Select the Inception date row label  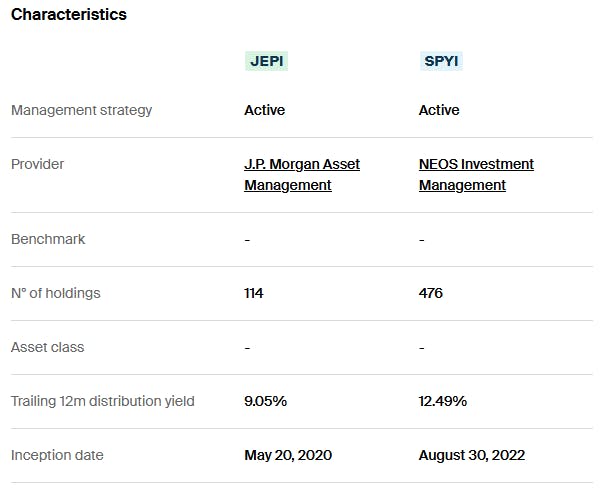pos(57,455)
